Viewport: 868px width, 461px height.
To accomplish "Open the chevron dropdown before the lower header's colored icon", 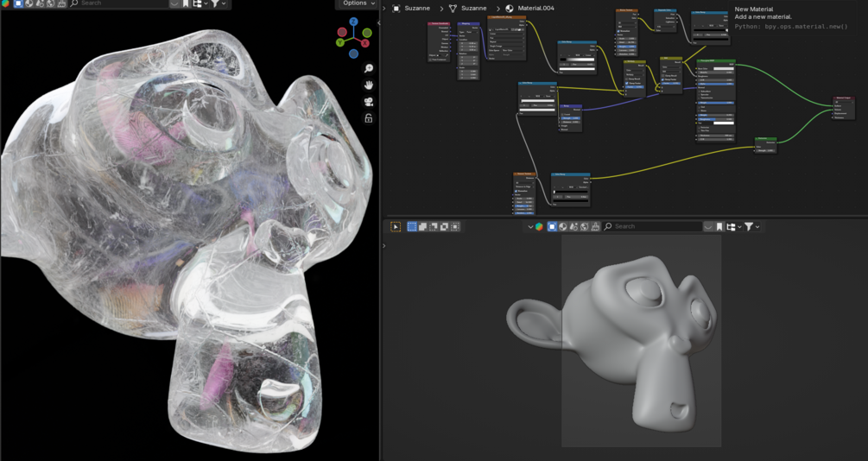I will tap(531, 226).
